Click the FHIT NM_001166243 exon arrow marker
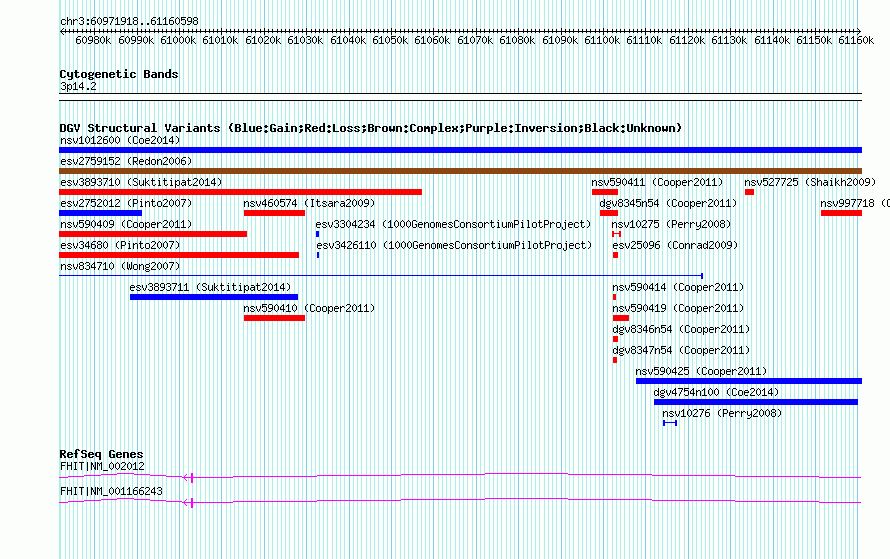890x559 pixels. [188, 503]
